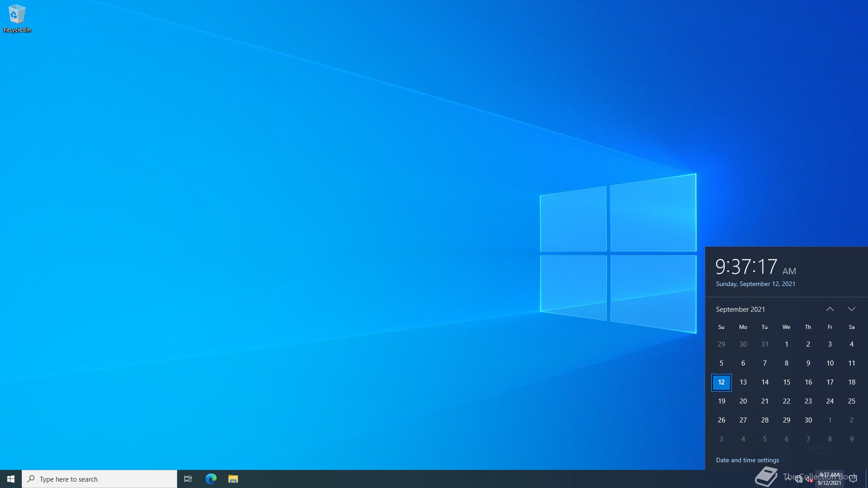
Task: Click the taskbar clock showing 9/12/2021
Action: click(829, 479)
